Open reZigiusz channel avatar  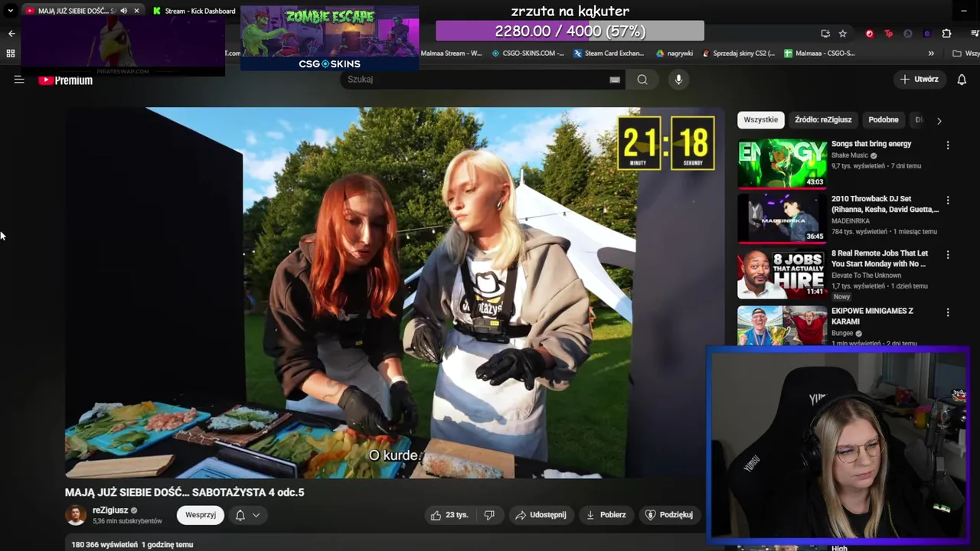pyautogui.click(x=76, y=515)
